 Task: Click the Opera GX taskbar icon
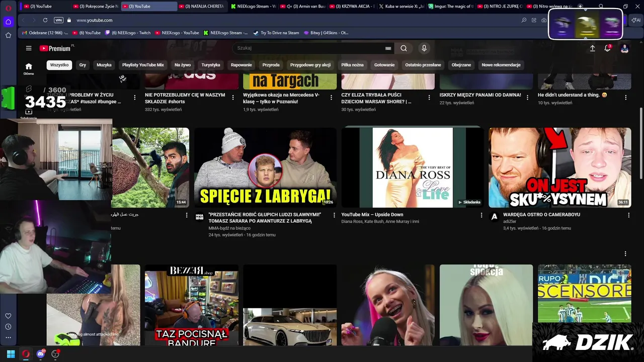tap(26, 354)
